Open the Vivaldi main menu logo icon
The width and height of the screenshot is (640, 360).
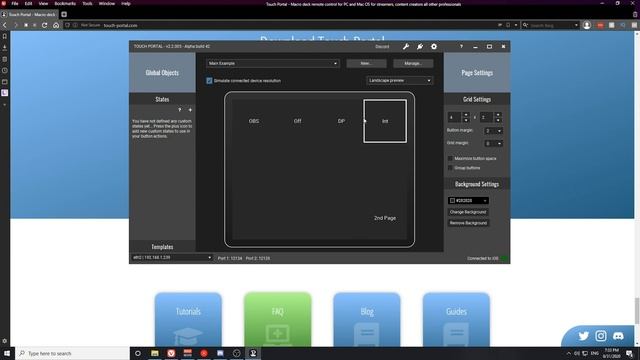point(4,4)
